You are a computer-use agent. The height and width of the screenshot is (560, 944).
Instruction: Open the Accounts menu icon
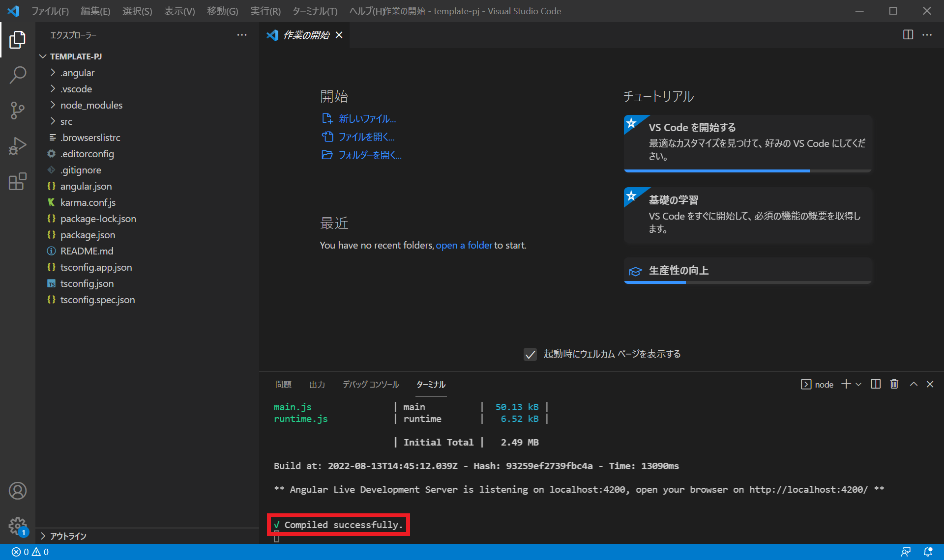18,491
